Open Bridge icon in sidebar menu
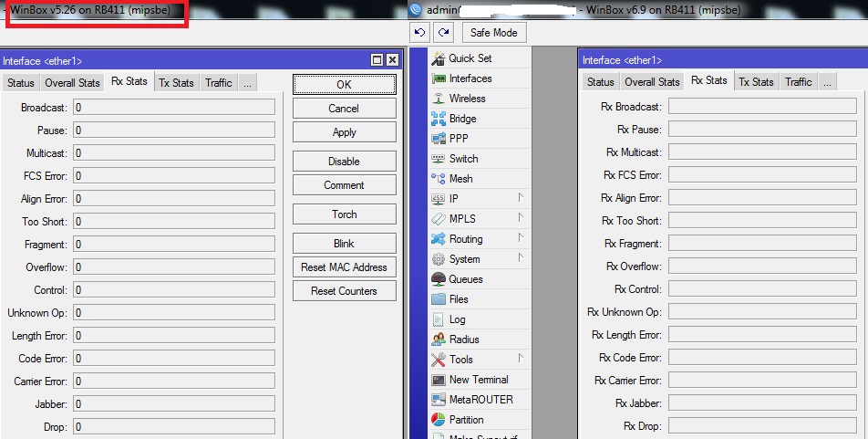Screen dimensions: 868x439 tap(439, 119)
